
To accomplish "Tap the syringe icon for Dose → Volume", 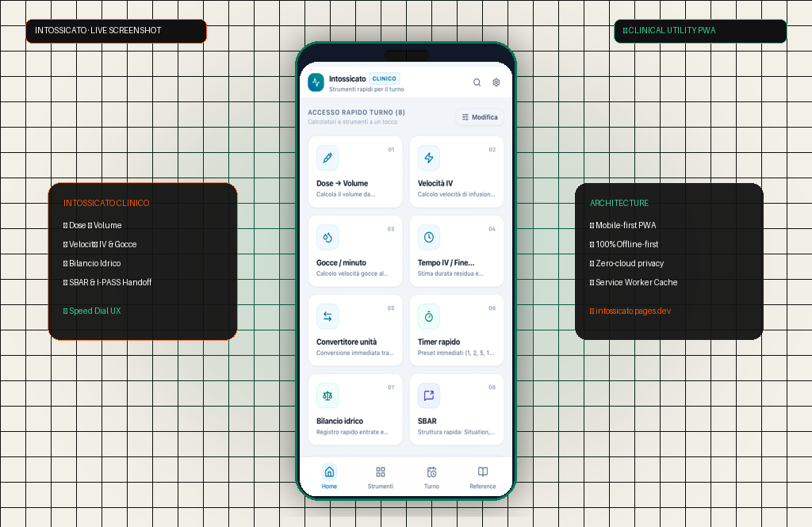I will [x=327, y=158].
